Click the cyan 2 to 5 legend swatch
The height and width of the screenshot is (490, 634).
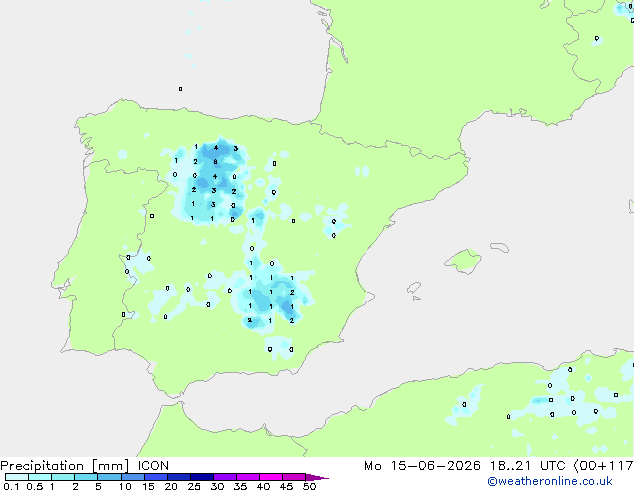click(x=86, y=477)
